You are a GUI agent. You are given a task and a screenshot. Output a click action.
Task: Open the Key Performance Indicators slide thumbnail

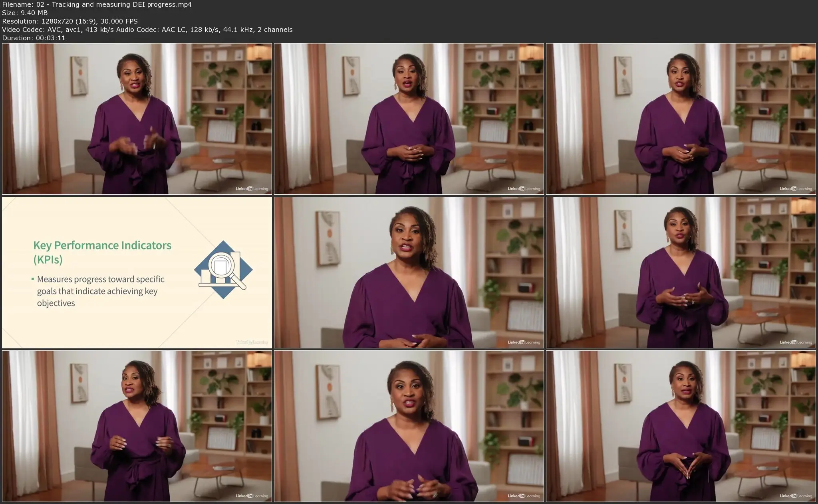[x=137, y=273]
